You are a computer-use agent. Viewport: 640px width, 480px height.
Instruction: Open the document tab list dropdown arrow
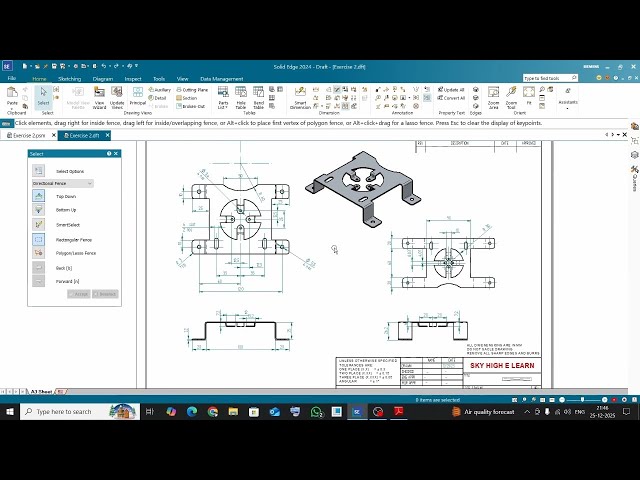[x=618, y=135]
